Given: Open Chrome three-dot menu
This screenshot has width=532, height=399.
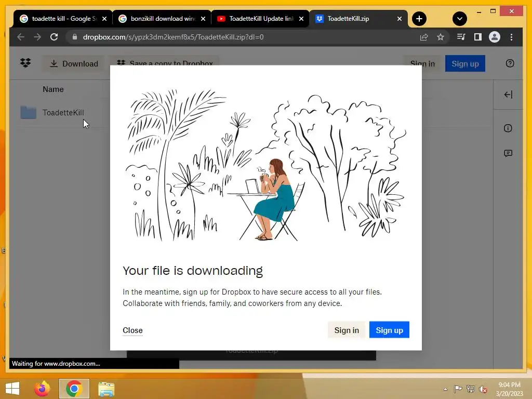Looking at the screenshot, I should coord(511,37).
